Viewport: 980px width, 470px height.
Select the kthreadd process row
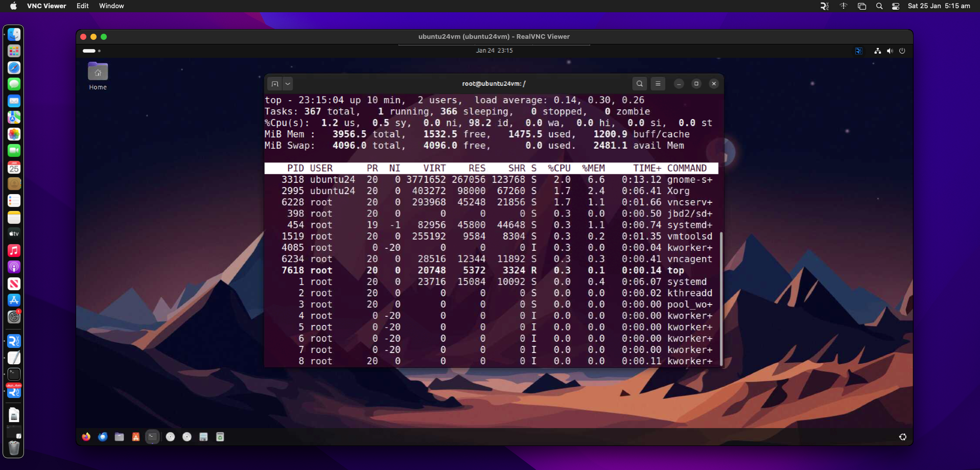point(491,293)
